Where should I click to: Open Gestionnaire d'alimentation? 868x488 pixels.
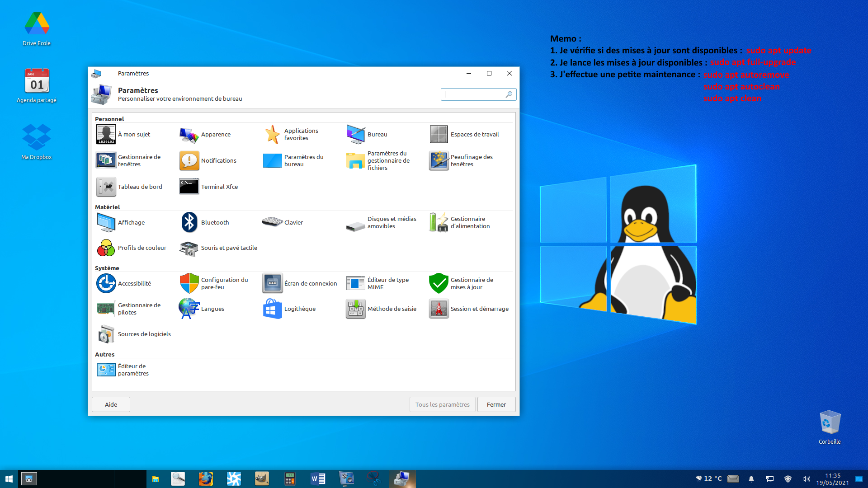(459, 222)
